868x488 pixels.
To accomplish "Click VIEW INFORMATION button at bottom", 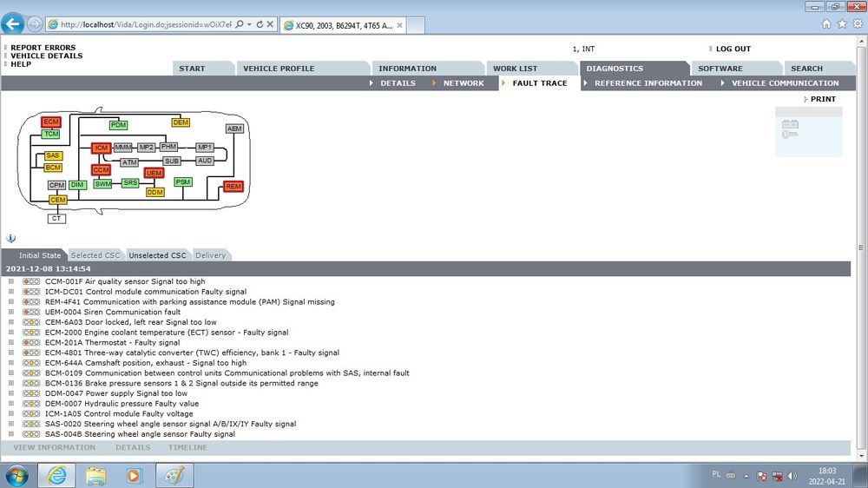I will [x=54, y=447].
